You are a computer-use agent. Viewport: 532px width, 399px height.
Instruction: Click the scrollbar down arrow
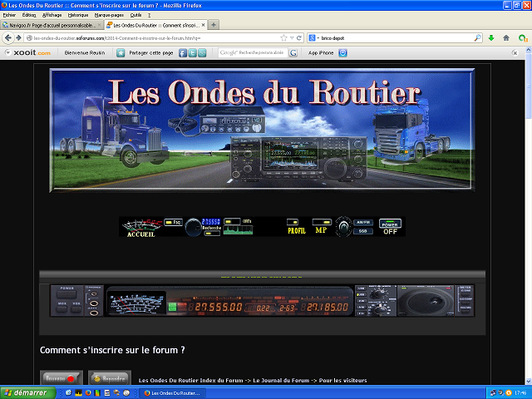pyautogui.click(x=529, y=382)
